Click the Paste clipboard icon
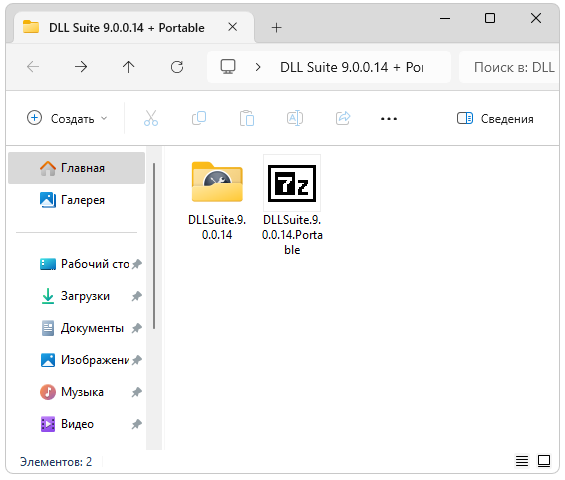 click(x=247, y=118)
